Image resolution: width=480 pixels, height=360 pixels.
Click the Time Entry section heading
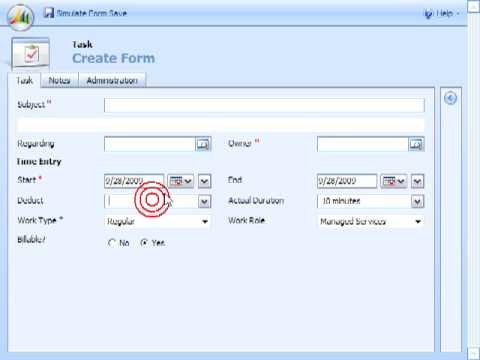(39, 162)
